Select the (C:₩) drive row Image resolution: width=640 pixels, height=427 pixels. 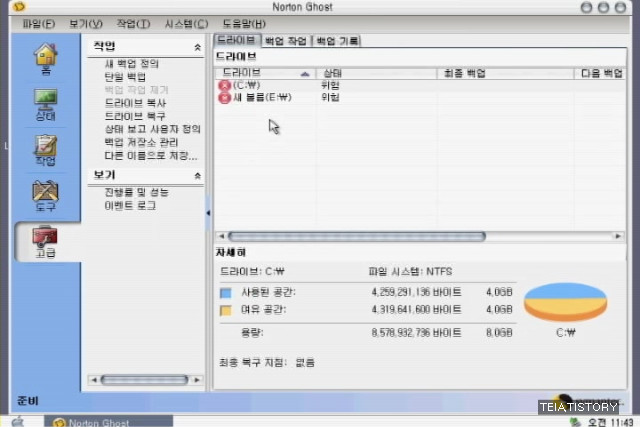point(420,85)
